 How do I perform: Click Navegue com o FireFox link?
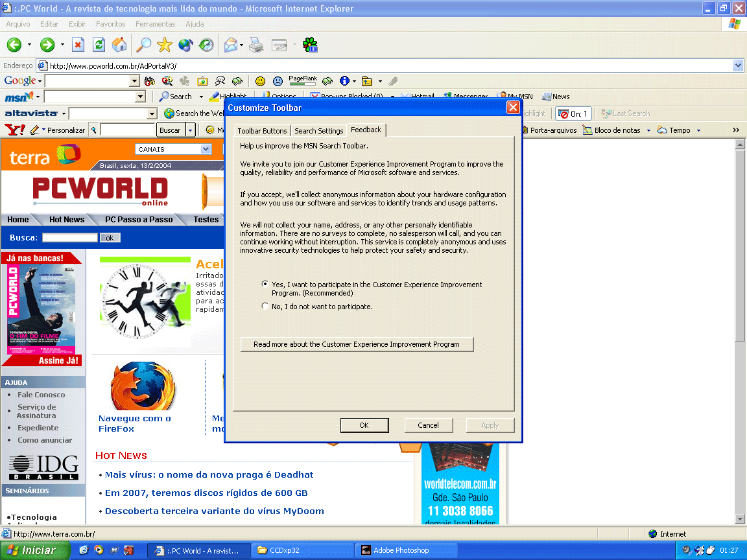click(x=135, y=423)
